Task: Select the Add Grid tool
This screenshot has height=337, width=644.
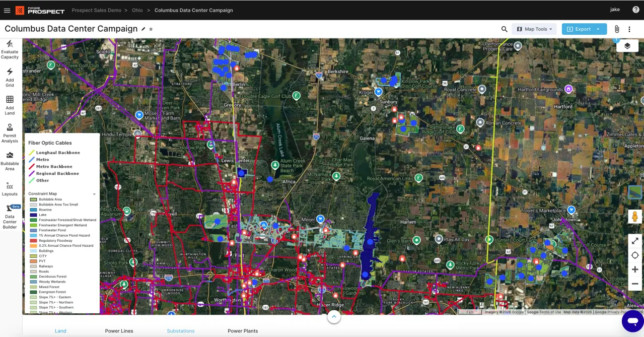Action: tap(10, 78)
